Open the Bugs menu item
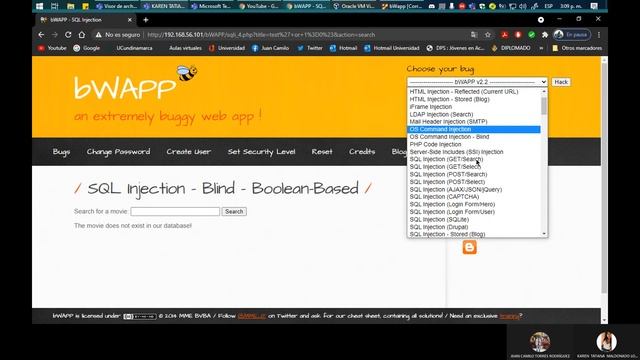 (61, 152)
